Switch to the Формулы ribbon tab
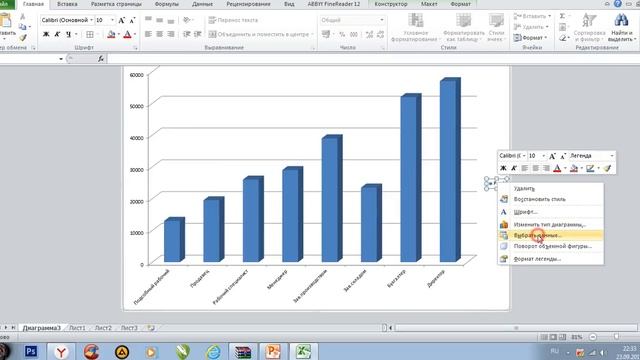Viewport: 640px width, 360px height. coord(167,4)
